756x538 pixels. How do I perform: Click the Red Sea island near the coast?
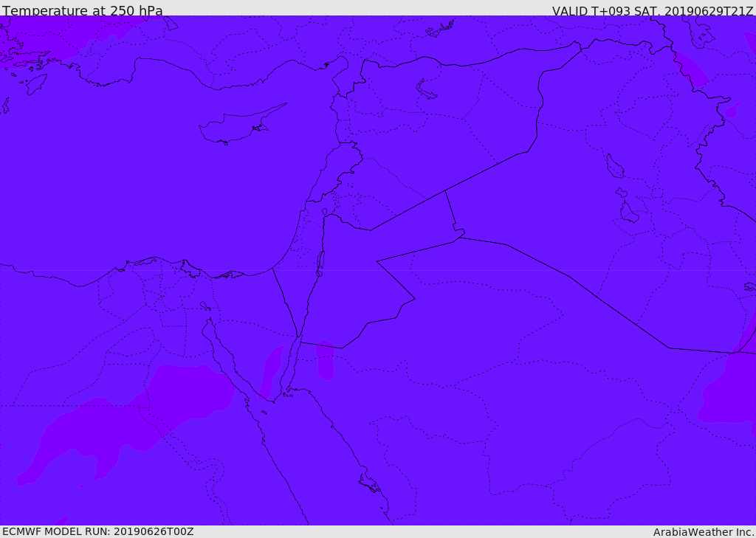pyautogui.click(x=371, y=483)
